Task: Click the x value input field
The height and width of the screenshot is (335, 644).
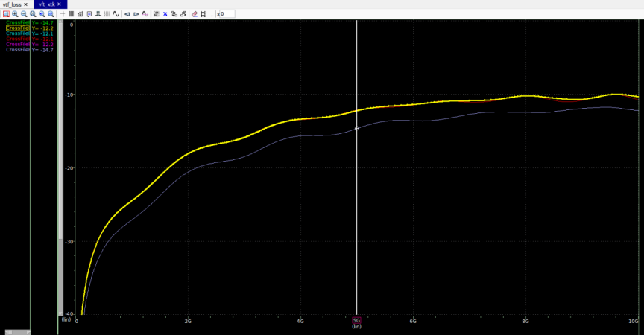Action: coord(227,14)
